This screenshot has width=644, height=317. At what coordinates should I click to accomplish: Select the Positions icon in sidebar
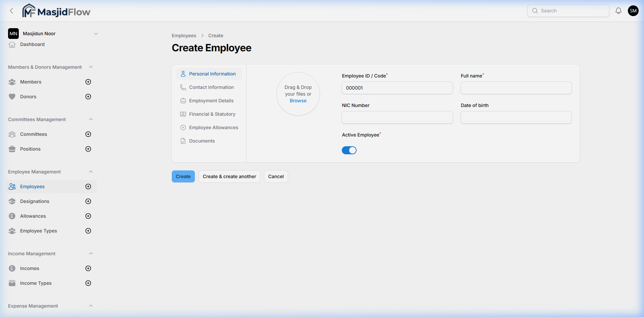[x=12, y=149]
